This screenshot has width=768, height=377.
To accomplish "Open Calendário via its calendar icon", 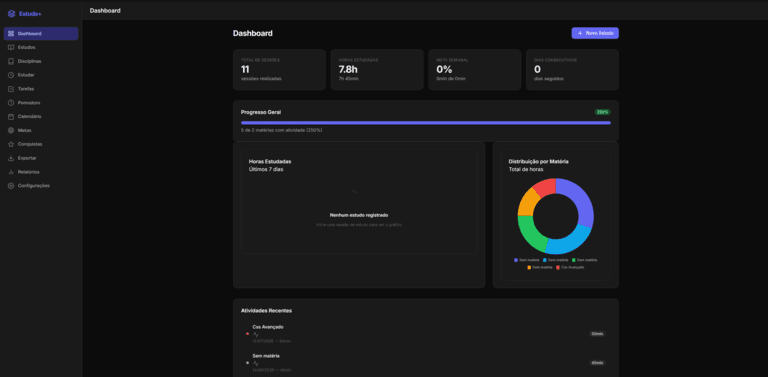I will [x=11, y=117].
